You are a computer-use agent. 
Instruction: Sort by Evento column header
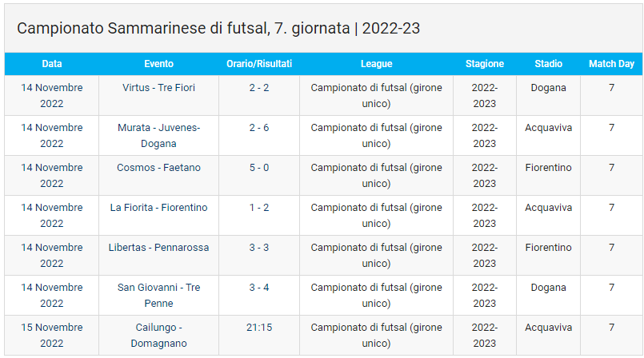pos(158,64)
